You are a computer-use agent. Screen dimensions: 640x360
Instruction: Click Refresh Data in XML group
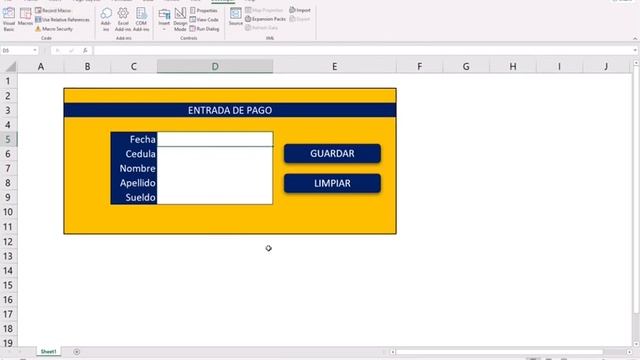pos(262,28)
